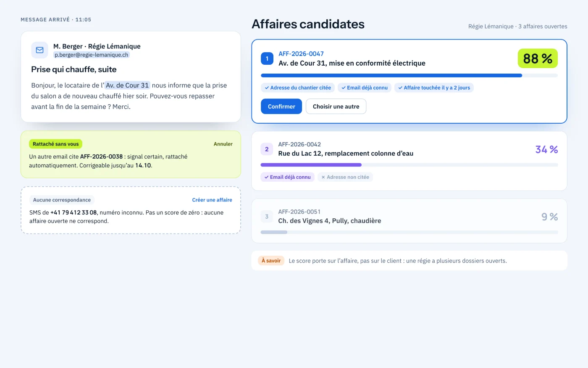This screenshot has width=588, height=368.
Task: Click the MESSAGE ARRIVÉ · 11:05 label
Action: click(x=56, y=20)
